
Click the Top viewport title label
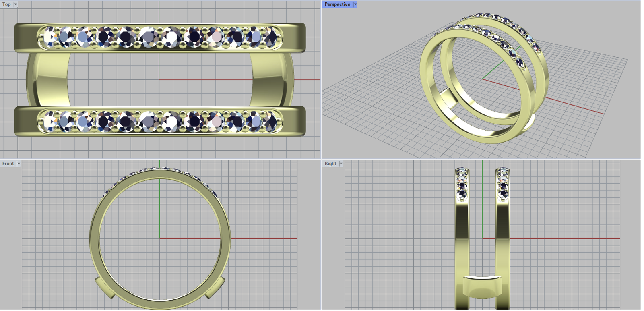pos(6,4)
